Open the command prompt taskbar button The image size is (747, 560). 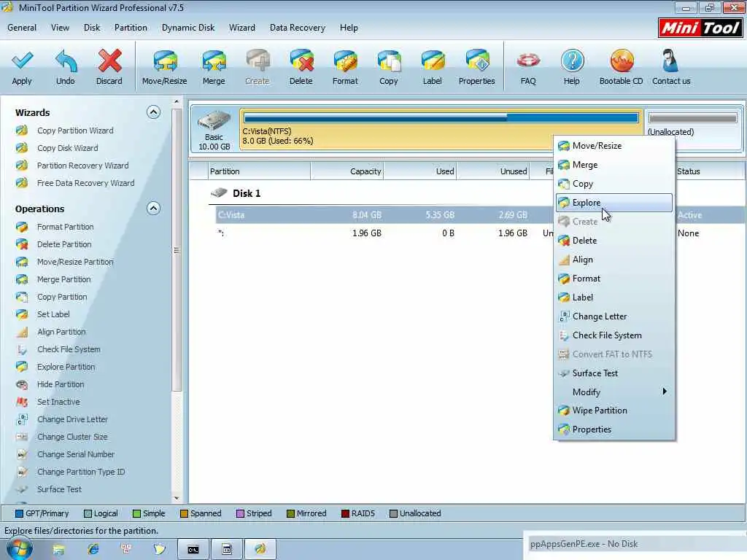193,550
